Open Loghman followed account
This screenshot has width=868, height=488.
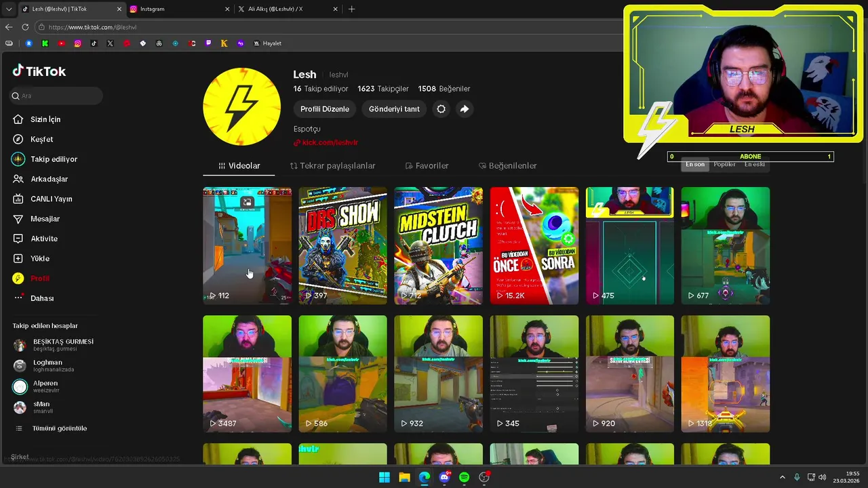click(44, 366)
